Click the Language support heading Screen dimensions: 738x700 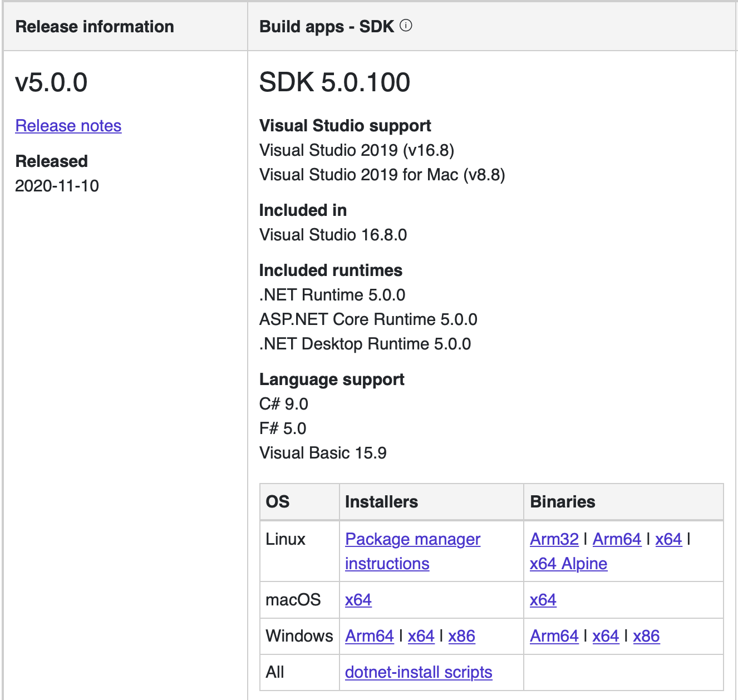coord(332,379)
